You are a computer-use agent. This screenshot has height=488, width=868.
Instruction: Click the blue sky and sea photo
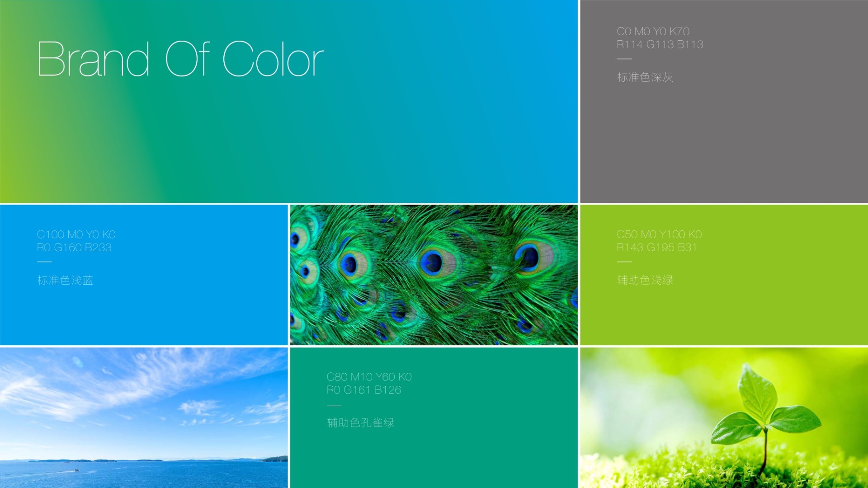click(144, 418)
